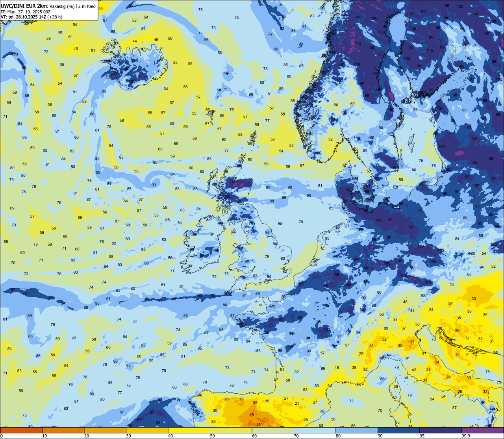The height and width of the screenshot is (439, 504).
Task: Click the 50–60 pale yellow legend segment
Action: pos(231,430)
